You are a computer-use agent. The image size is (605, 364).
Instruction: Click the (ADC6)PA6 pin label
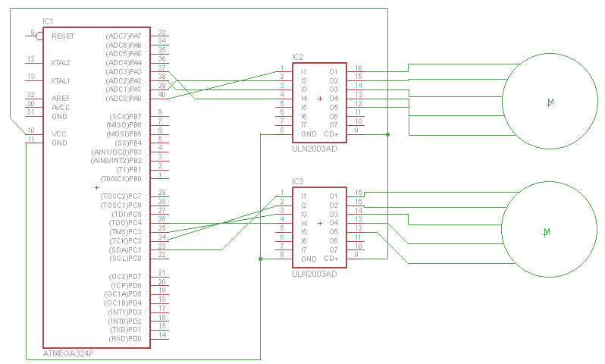tap(124, 45)
